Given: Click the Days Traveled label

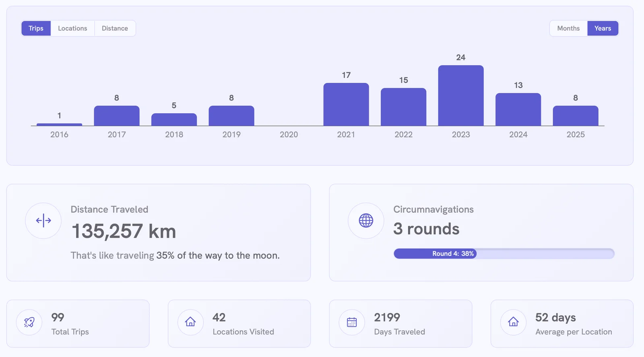Looking at the screenshot, I should (399, 332).
